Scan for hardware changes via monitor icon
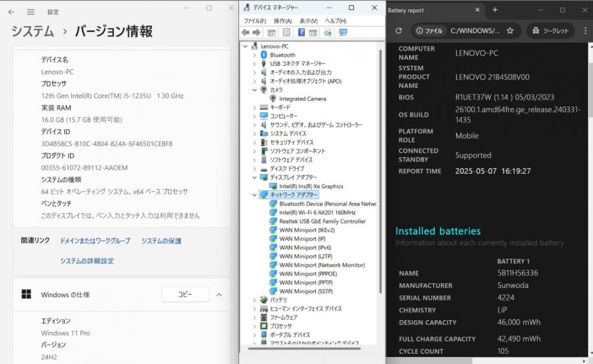The width and height of the screenshot is (593, 364). 343,33
